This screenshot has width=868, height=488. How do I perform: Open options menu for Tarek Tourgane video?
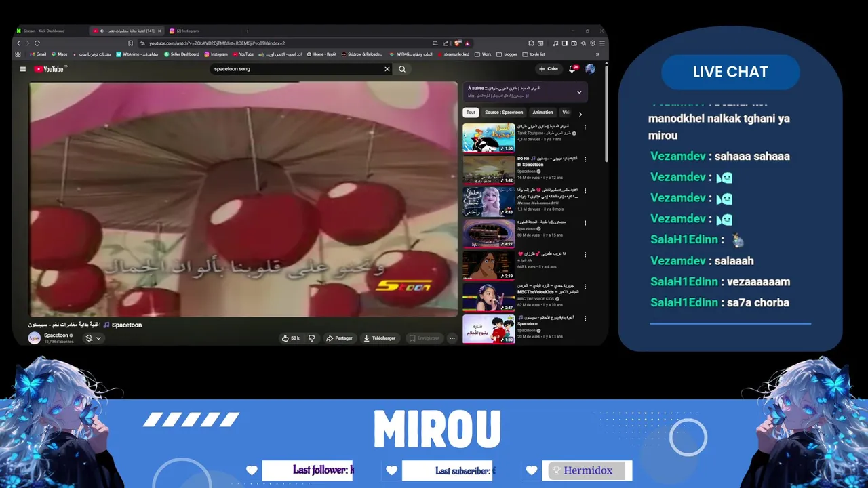click(585, 127)
